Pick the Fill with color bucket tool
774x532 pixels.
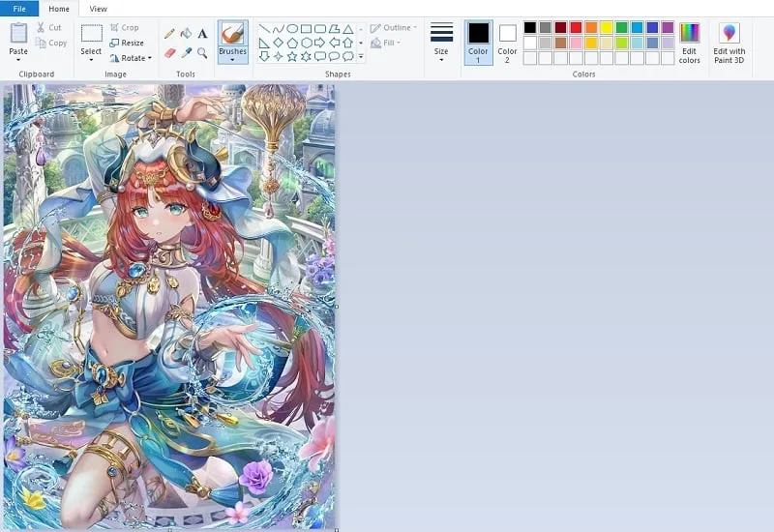[x=186, y=33]
